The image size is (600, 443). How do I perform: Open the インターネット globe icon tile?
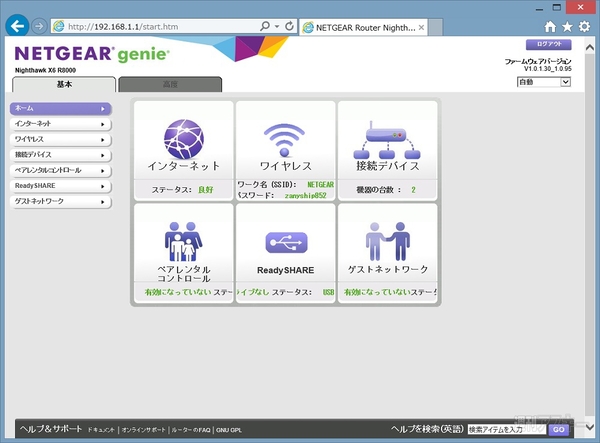pos(182,136)
